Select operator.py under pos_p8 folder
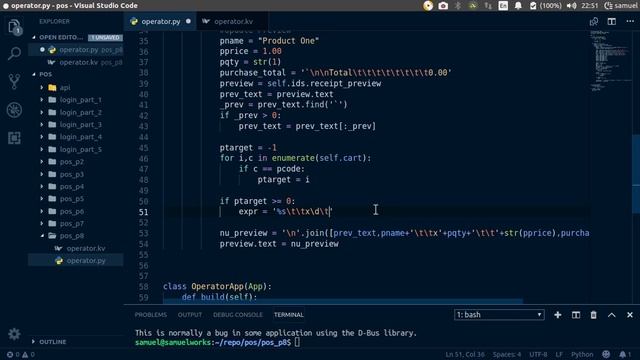This screenshot has width=640, height=360. coord(76,260)
